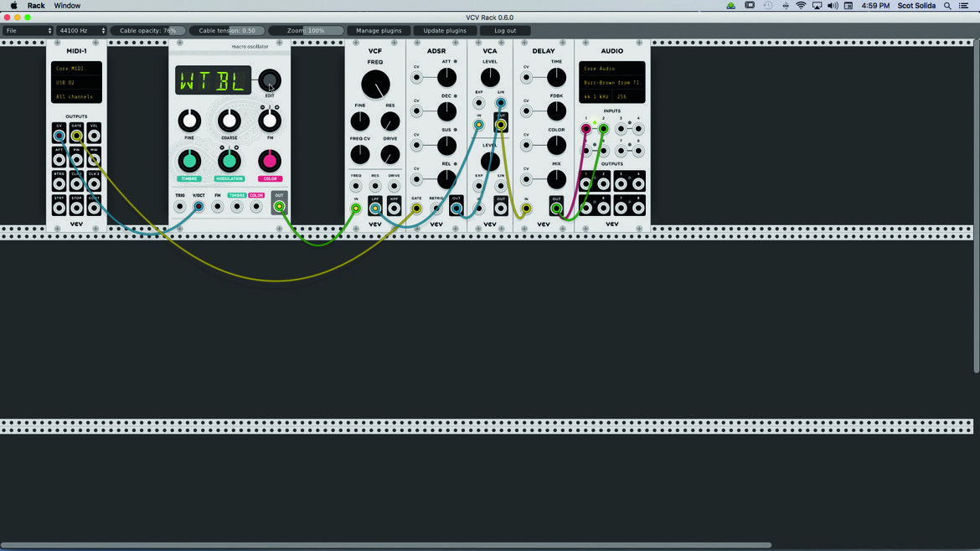The image size is (980, 551).
Task: Click the macro oscillator TRIG input jack
Action: pos(180,206)
